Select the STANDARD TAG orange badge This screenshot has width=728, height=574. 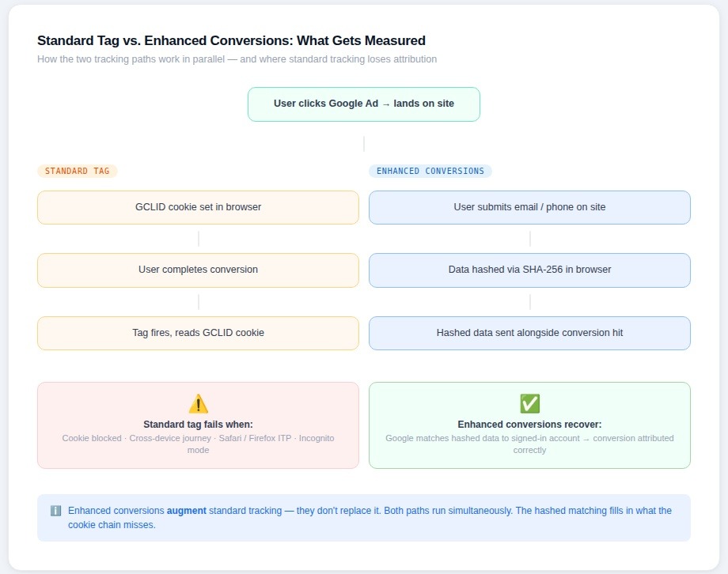click(78, 171)
